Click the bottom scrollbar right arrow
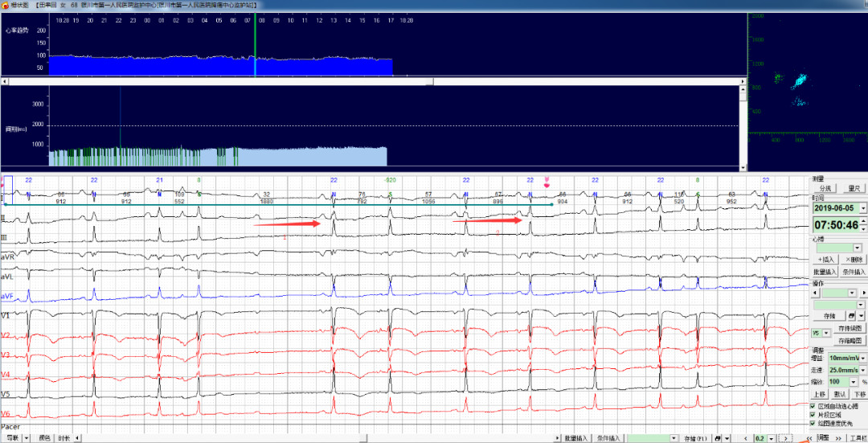 click(558, 438)
